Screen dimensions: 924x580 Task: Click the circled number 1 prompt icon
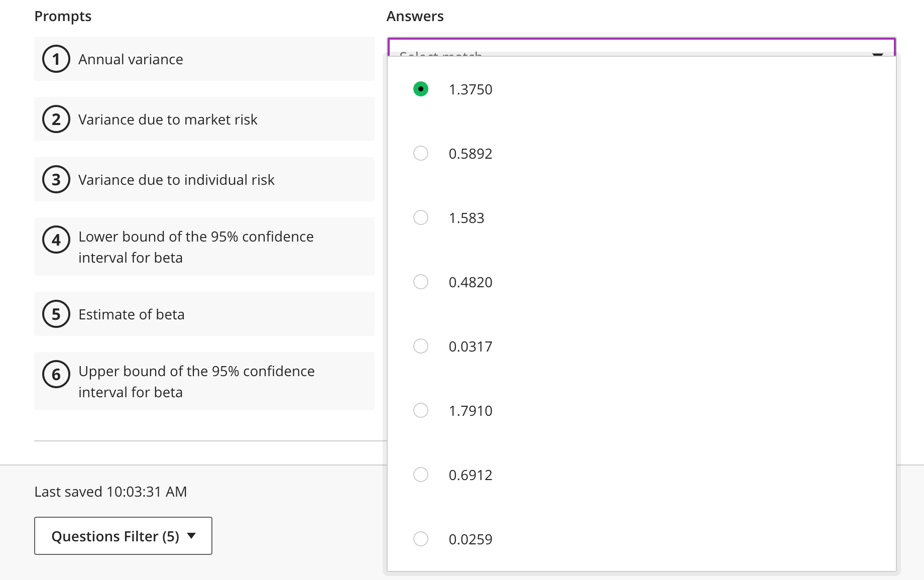(56, 59)
